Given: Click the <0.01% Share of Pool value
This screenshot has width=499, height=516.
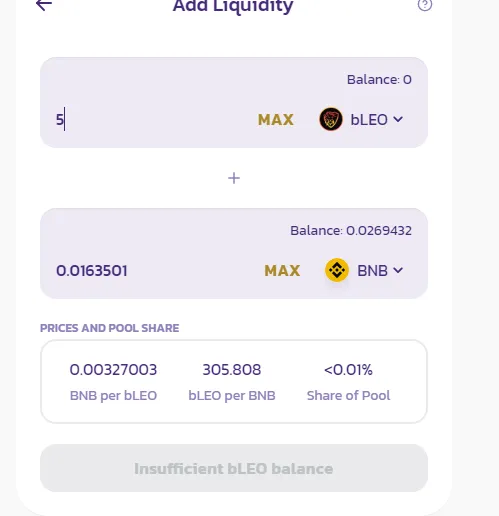Looking at the screenshot, I should pos(348,370).
